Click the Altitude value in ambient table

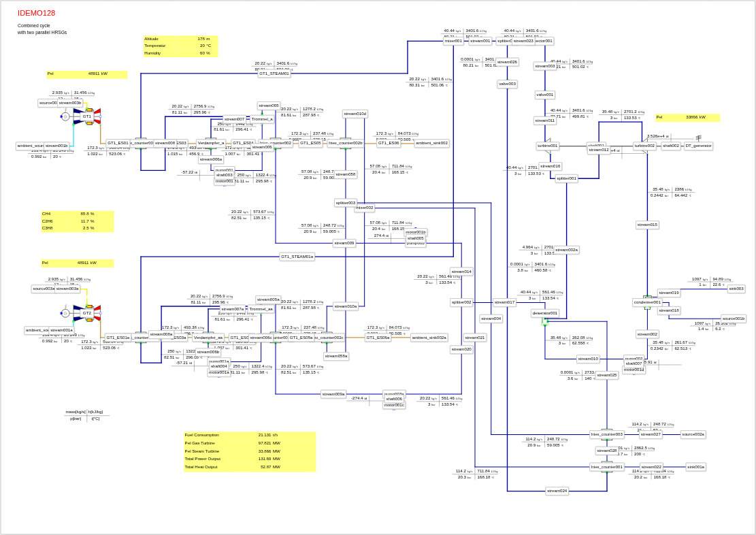(x=203, y=39)
